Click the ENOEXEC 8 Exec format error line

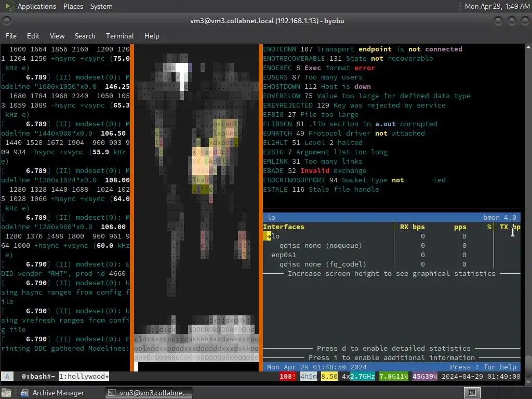coord(319,68)
